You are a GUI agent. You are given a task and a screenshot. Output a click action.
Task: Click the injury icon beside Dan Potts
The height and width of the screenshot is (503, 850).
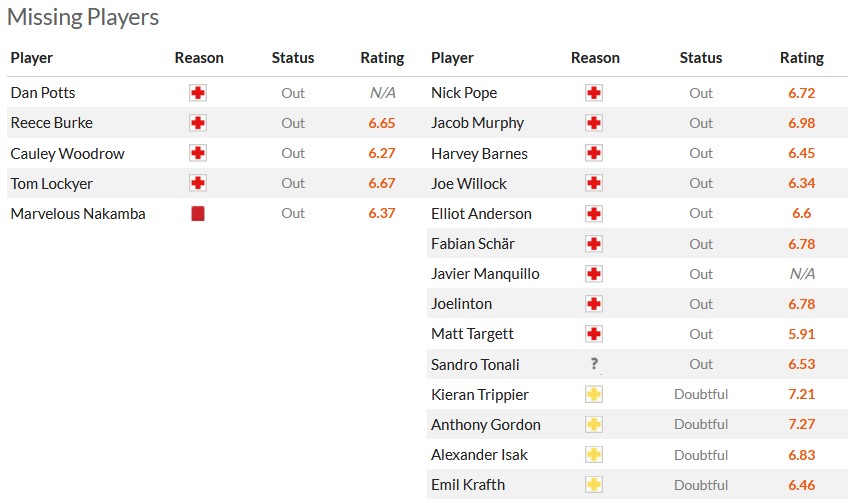198,93
